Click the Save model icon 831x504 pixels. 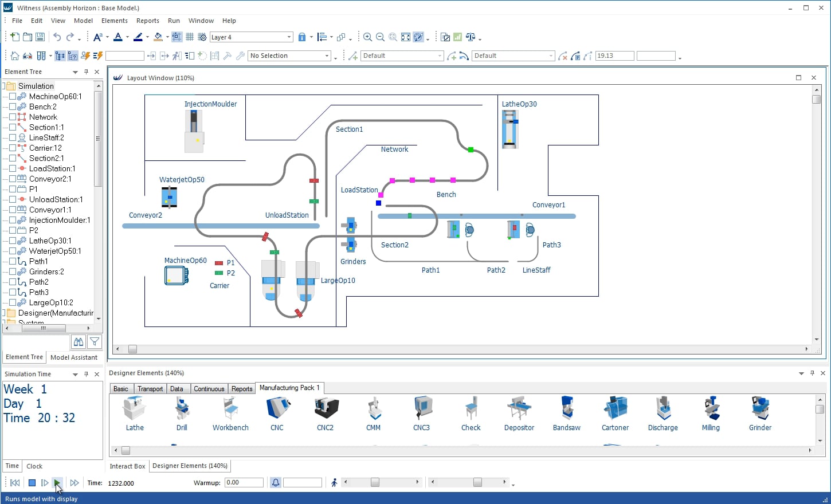click(40, 37)
